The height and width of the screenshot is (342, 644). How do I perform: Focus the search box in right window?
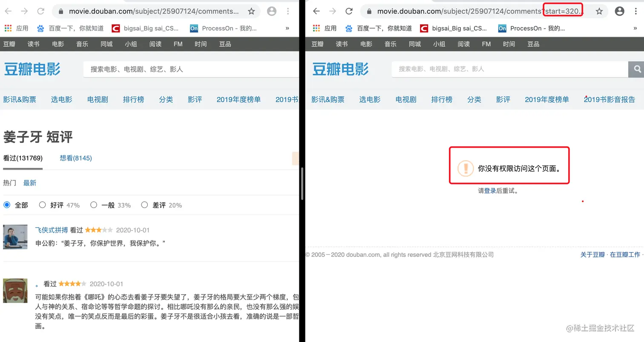coord(510,69)
